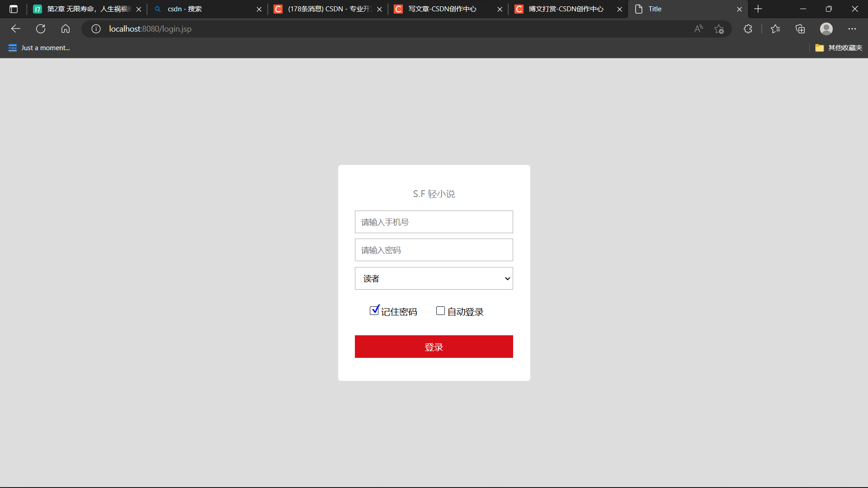View site information icon in address bar

(x=96, y=29)
